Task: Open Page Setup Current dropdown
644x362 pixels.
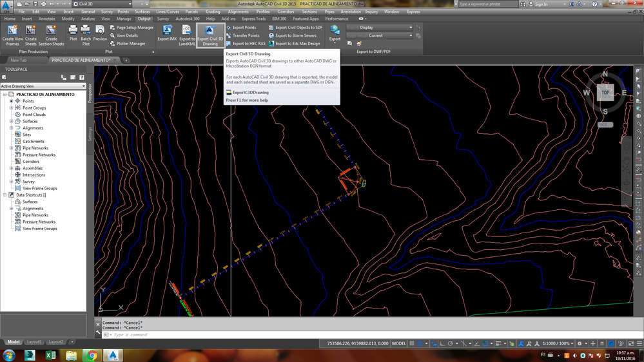Action: click(x=379, y=35)
